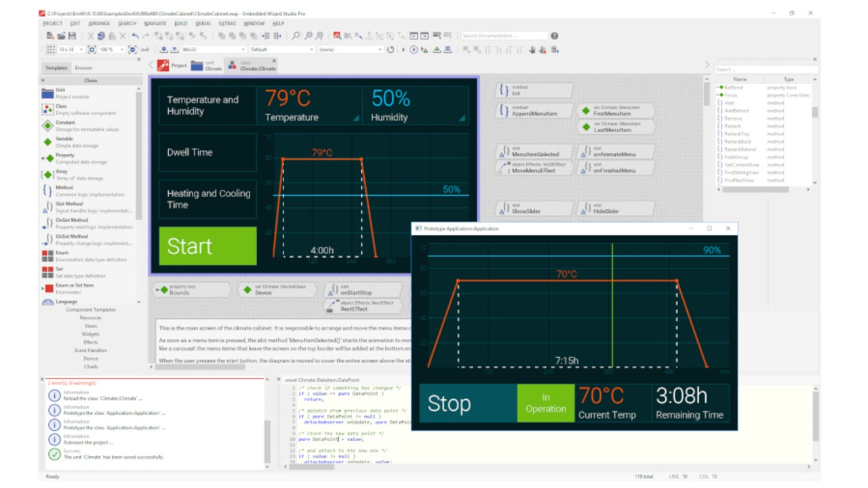This screenshot has width=868, height=488.
Task: Toggle the grid display button
Action: (51, 49)
